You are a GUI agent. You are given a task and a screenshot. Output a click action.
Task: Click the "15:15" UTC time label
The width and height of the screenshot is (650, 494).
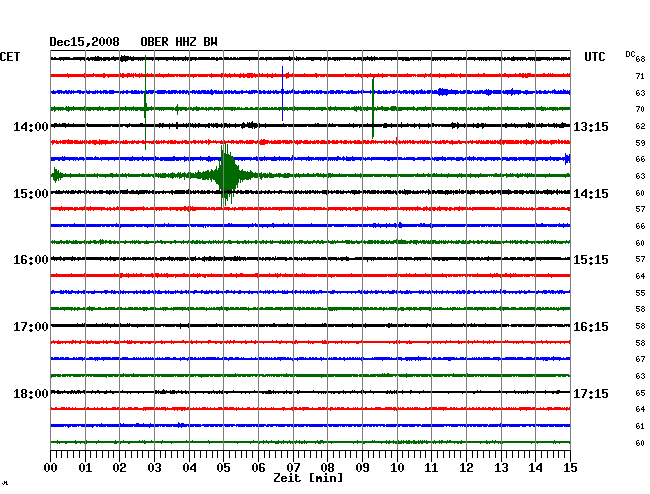coord(591,260)
